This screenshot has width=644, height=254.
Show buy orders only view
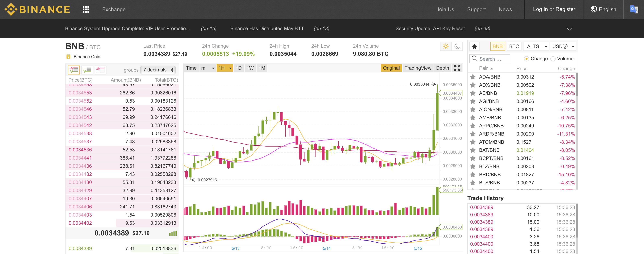click(87, 70)
